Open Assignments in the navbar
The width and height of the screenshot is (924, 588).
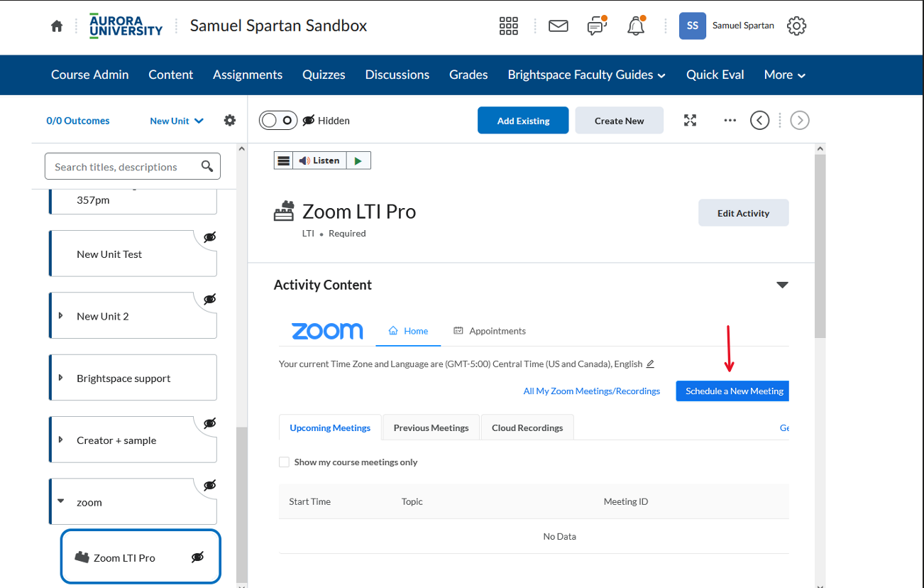pyautogui.click(x=248, y=75)
